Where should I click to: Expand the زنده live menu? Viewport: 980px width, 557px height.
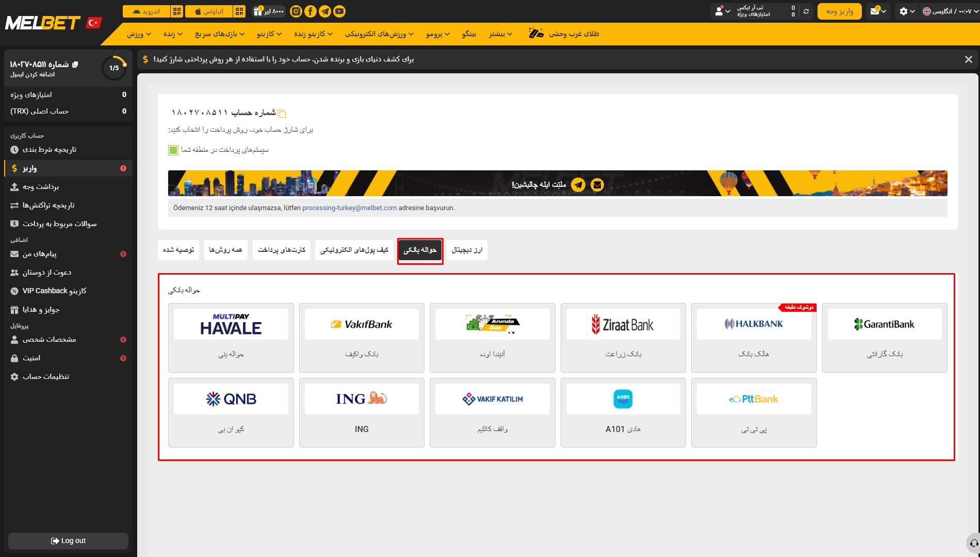pos(173,34)
